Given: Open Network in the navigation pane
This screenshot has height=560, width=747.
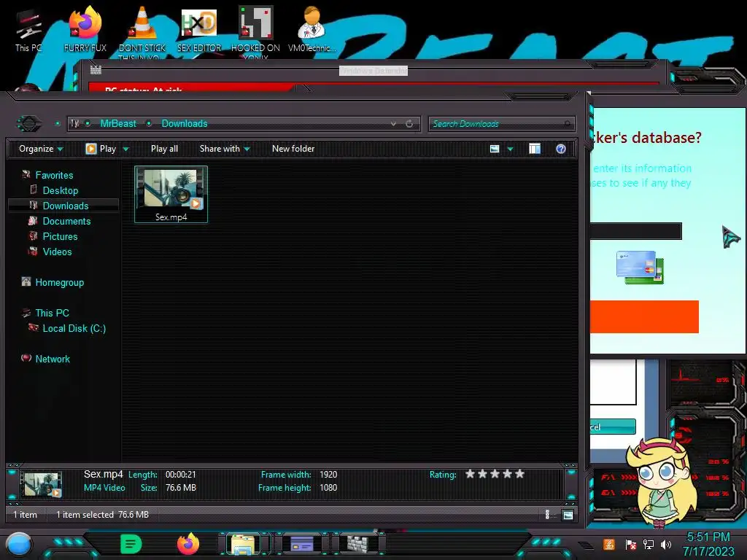Looking at the screenshot, I should click(x=53, y=359).
